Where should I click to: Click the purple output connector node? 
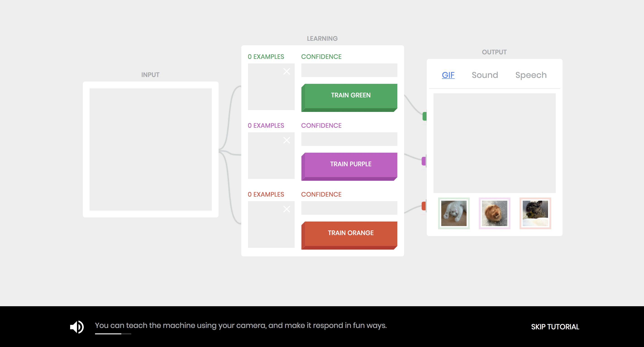point(424,161)
